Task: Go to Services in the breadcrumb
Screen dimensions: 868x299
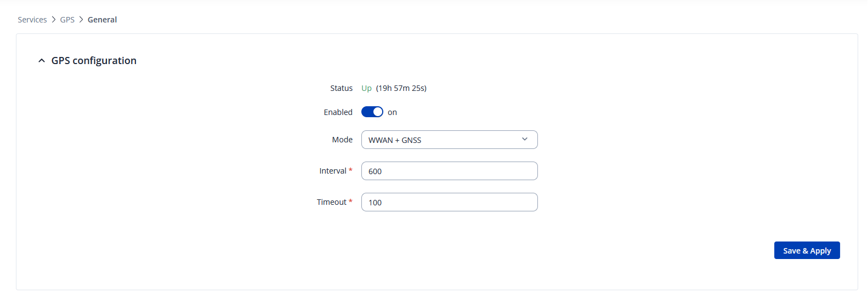Action: [x=32, y=20]
